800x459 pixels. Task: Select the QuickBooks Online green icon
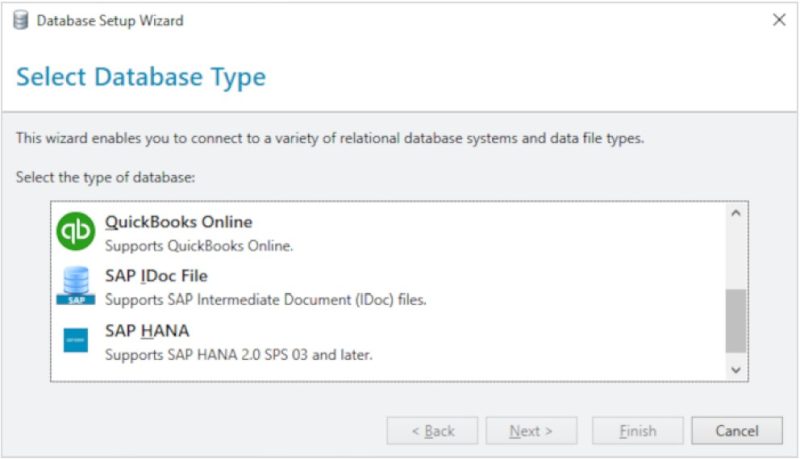(x=76, y=232)
